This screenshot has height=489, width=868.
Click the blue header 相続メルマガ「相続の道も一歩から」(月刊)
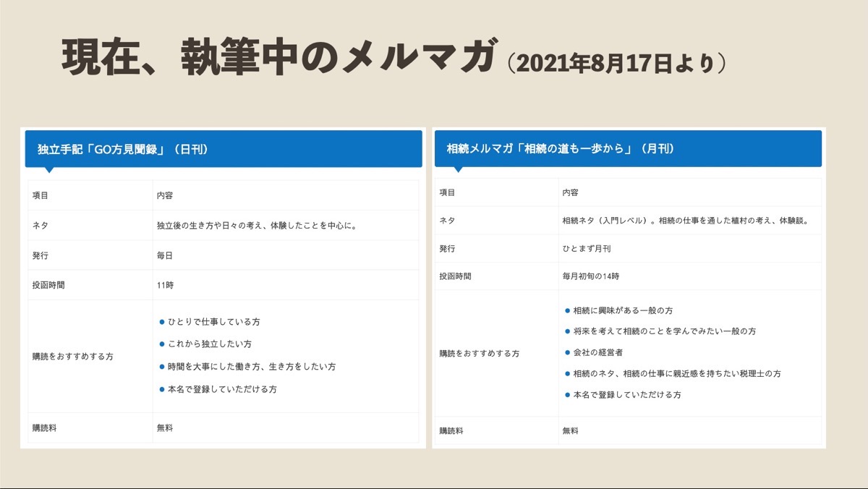tap(628, 148)
